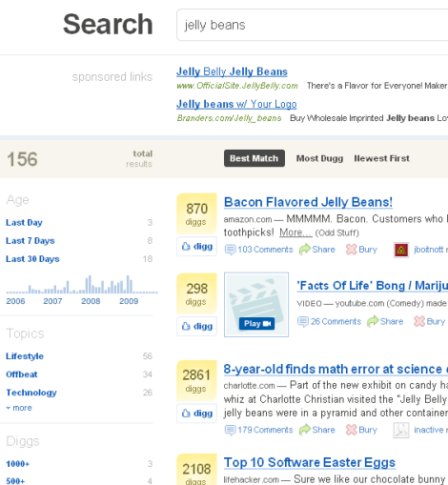Open the video clapperboard thumbnail

(x=256, y=304)
